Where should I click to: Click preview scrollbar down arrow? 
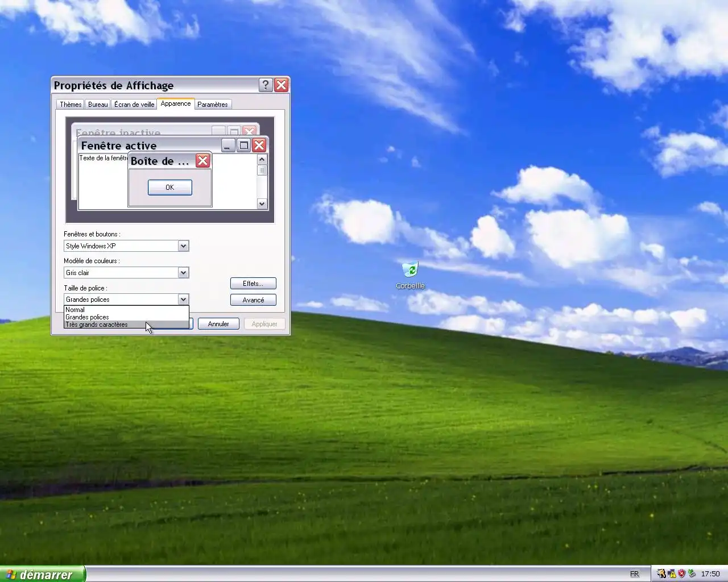(x=262, y=204)
